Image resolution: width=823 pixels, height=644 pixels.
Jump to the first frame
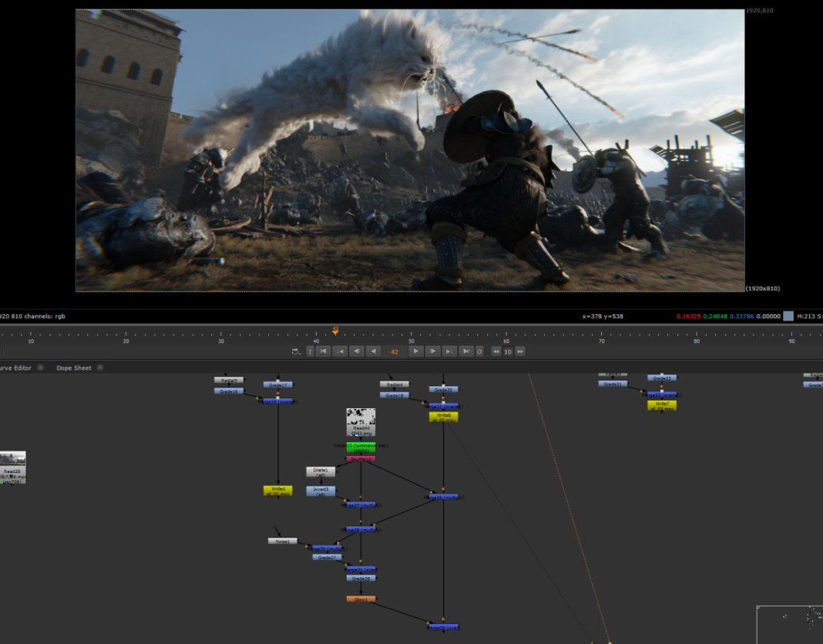point(324,351)
